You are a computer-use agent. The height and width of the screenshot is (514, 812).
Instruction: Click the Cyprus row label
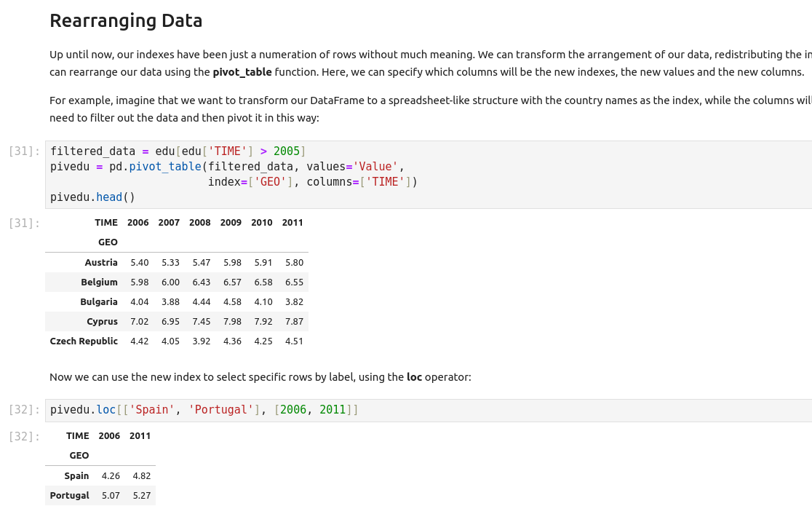click(x=102, y=321)
